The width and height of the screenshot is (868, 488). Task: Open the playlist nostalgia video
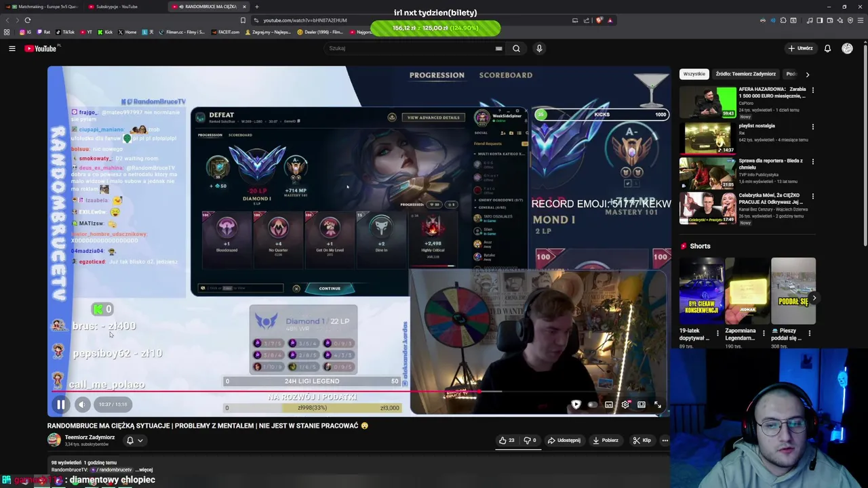tap(708, 138)
